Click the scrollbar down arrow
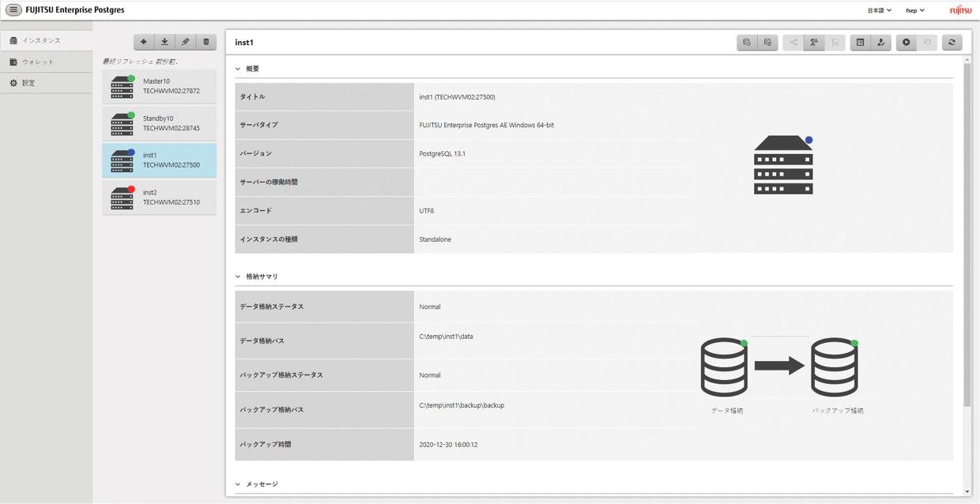The image size is (980, 504). point(967,492)
